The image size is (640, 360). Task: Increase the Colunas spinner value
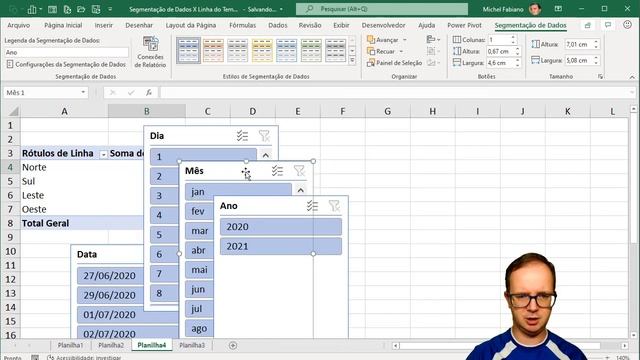point(513,38)
